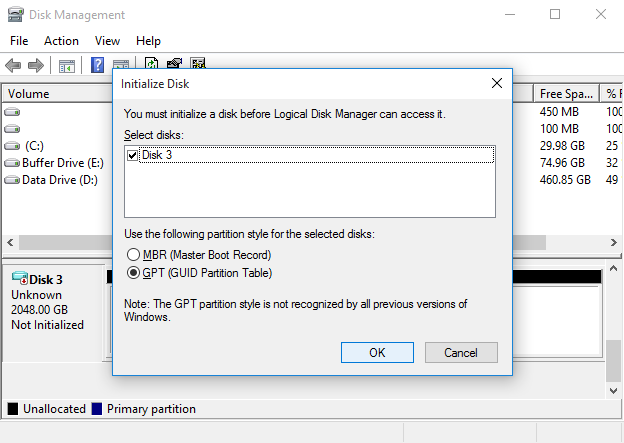624x443 pixels.
Task: Close the Initialize Disk dialog with X
Action: click(496, 84)
